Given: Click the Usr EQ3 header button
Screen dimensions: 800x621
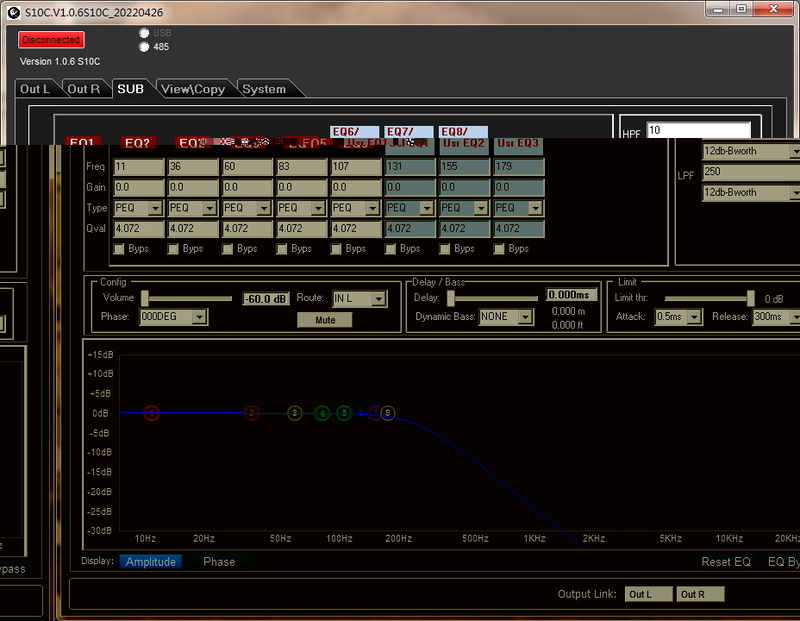Looking at the screenshot, I should coord(518,144).
